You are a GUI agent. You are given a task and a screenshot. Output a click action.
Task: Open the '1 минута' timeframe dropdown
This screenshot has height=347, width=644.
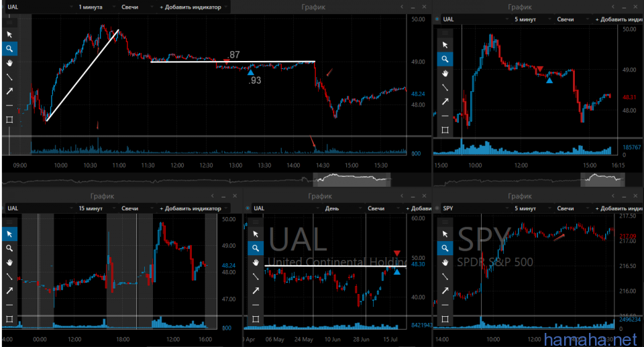pos(97,7)
